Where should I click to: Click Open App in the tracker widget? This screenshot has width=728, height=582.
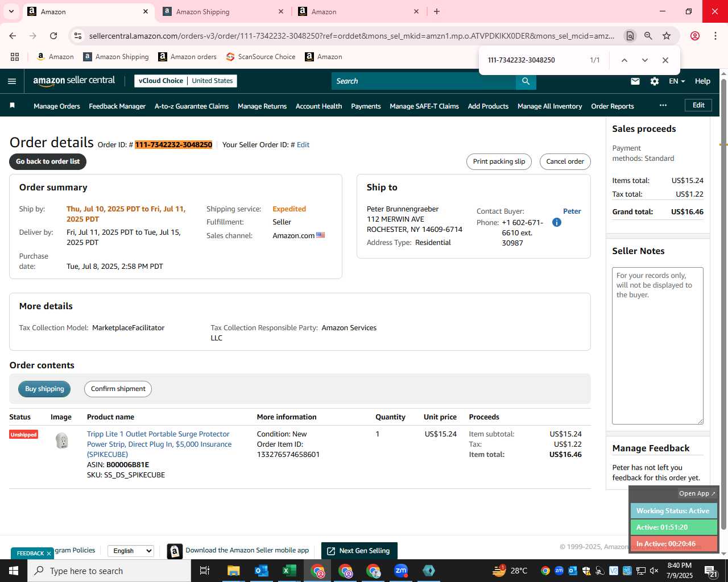tap(697, 493)
